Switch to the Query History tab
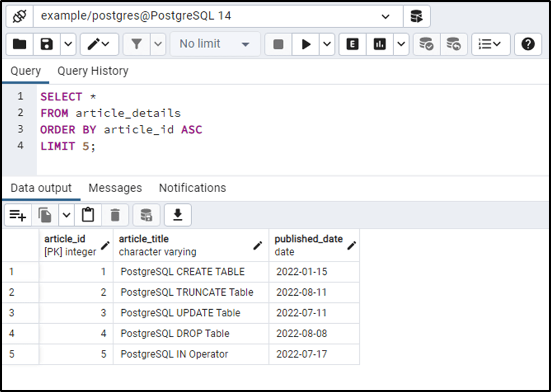Image resolution: width=551 pixels, height=392 pixels. click(x=92, y=71)
